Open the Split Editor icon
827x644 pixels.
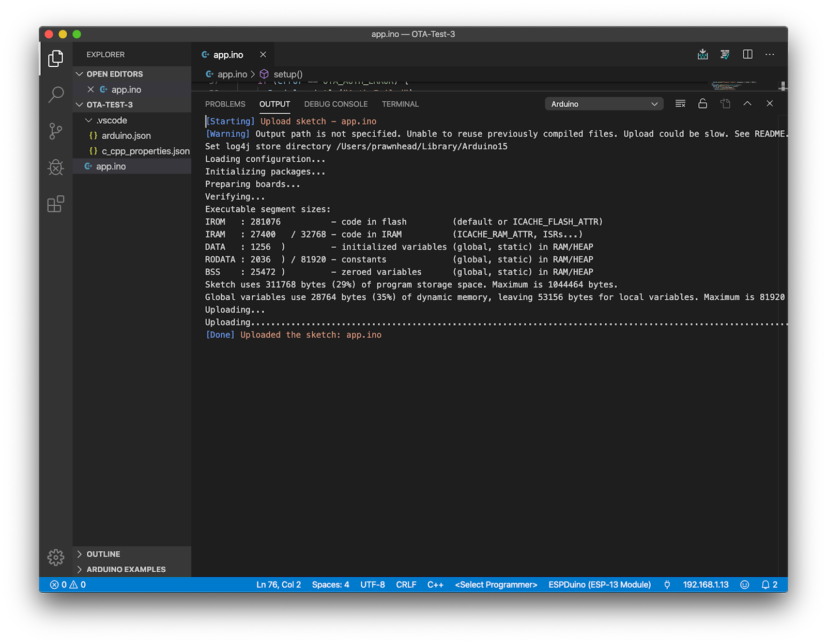click(747, 54)
